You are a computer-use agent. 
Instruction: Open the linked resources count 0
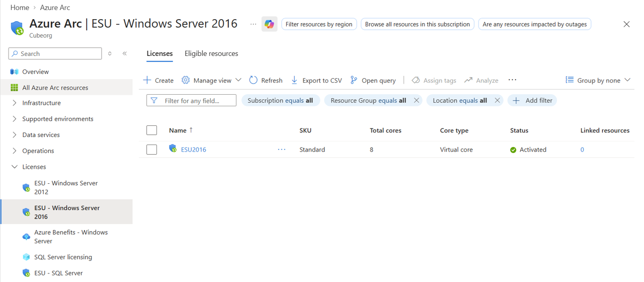582,150
